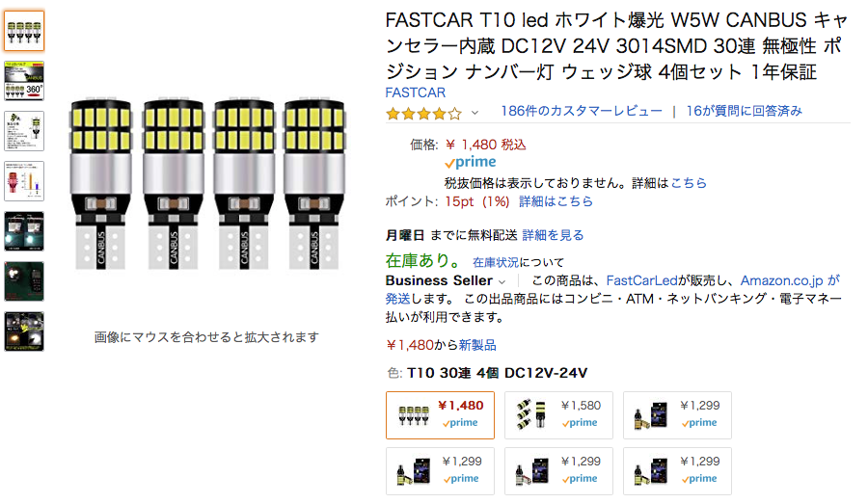Open the last thumbnail in the image strip
Image resolution: width=868 pixels, height=503 pixels.
click(24, 331)
